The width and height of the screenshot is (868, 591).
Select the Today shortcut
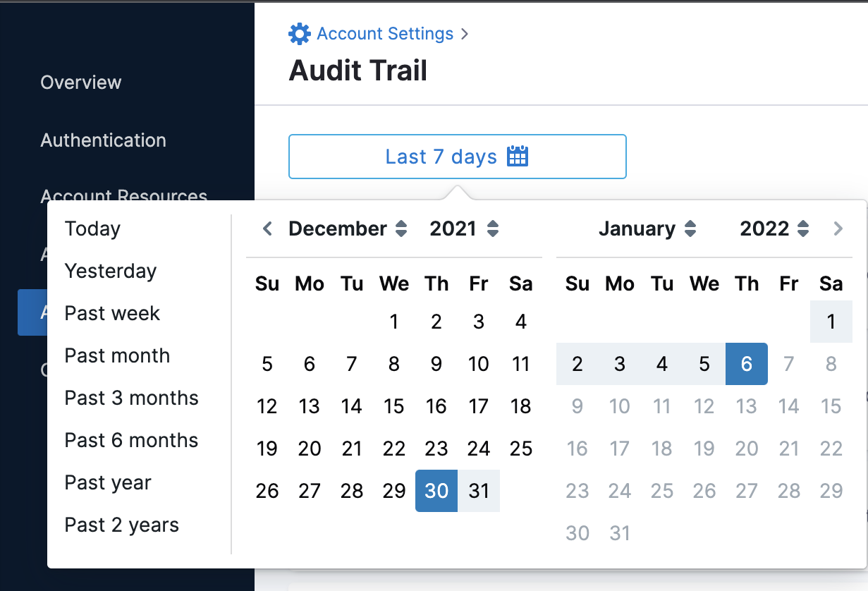92,229
